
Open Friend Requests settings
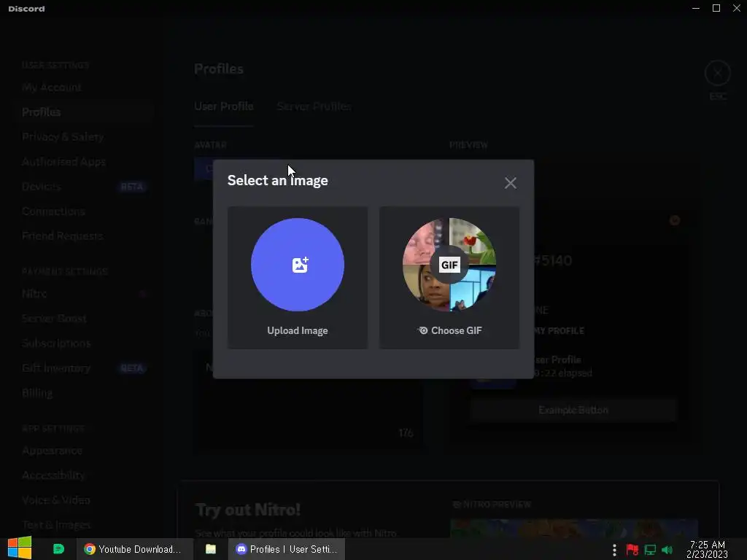click(x=63, y=236)
